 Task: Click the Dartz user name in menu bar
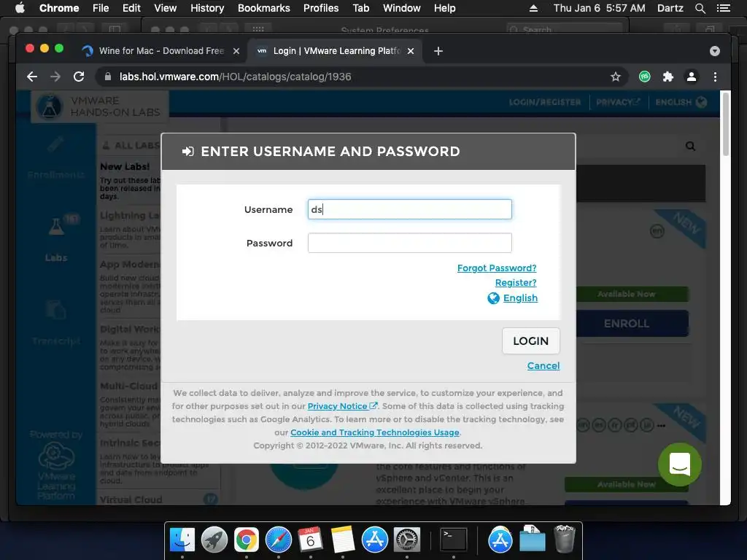click(670, 8)
